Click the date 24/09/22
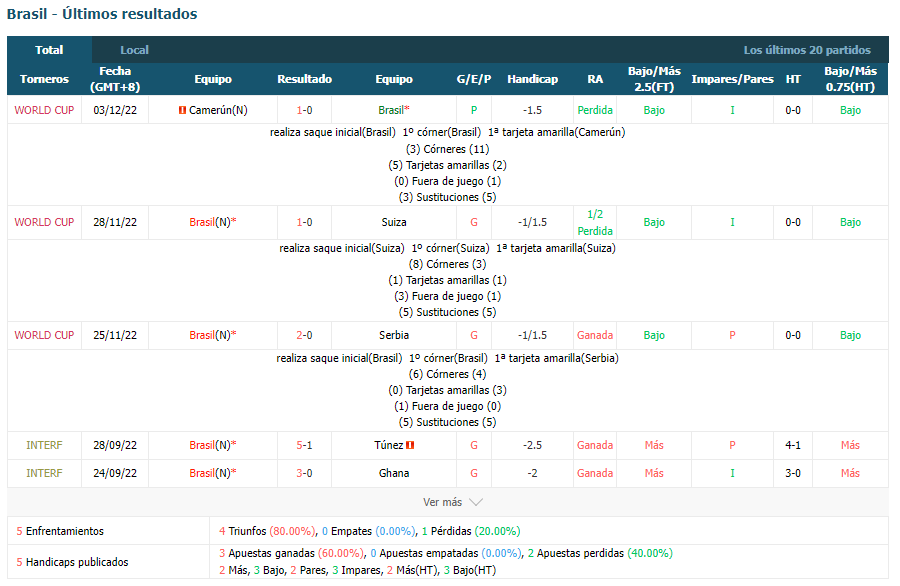The height and width of the screenshot is (586, 900). (x=115, y=474)
